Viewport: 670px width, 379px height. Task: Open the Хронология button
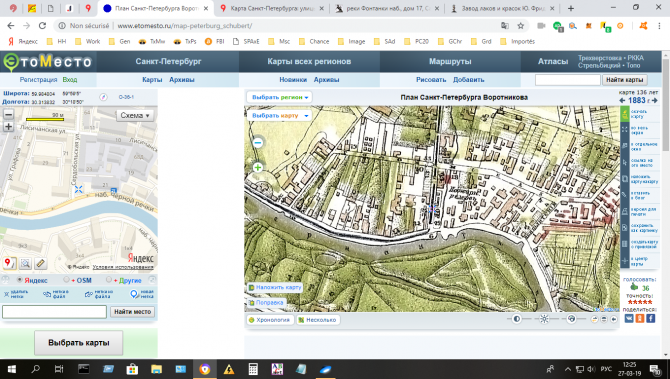pos(269,320)
